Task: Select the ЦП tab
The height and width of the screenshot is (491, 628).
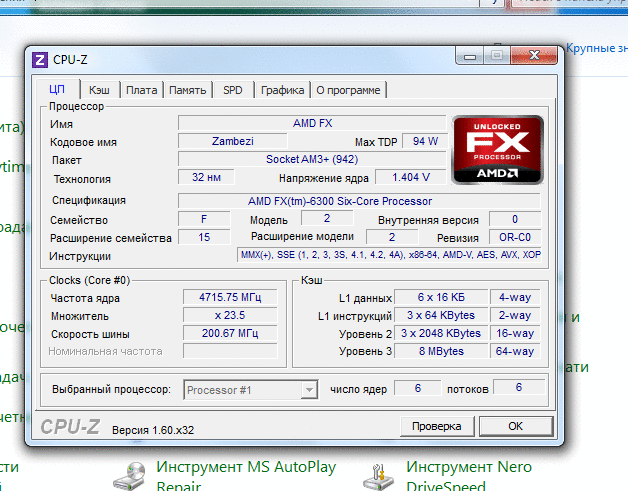Action: (57, 90)
